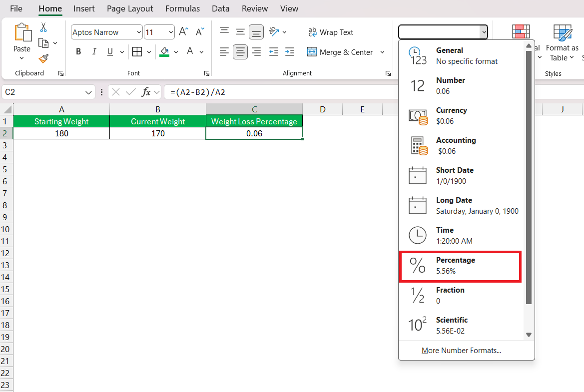Toggle Underline formatting
The image size is (584, 392).
coord(110,52)
